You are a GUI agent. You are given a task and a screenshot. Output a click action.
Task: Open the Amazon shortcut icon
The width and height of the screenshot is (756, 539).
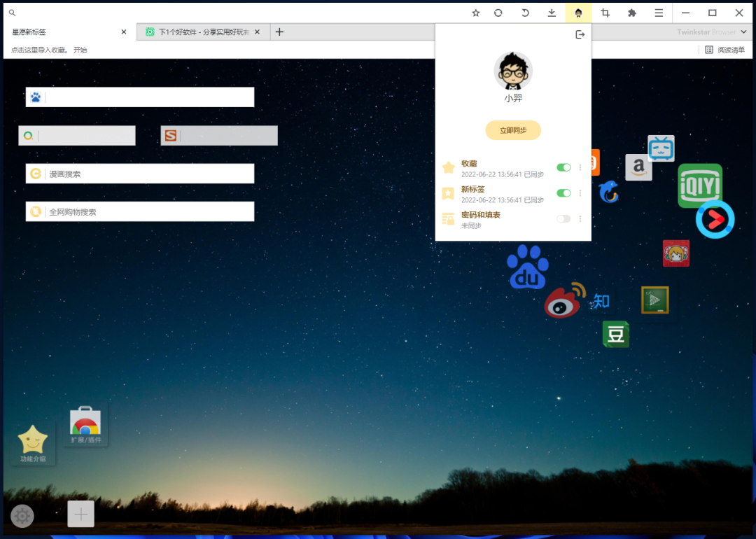(638, 167)
